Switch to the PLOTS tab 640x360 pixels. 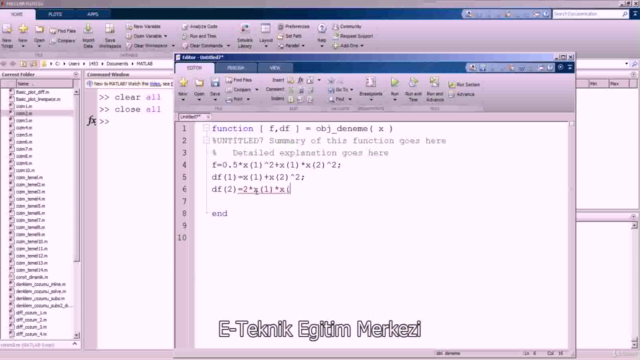55,14
